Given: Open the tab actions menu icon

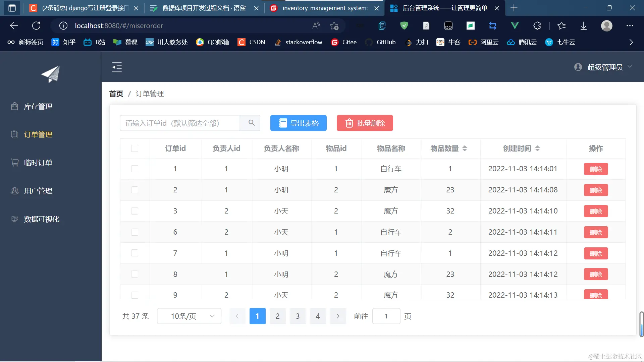Looking at the screenshot, I should [12, 8].
